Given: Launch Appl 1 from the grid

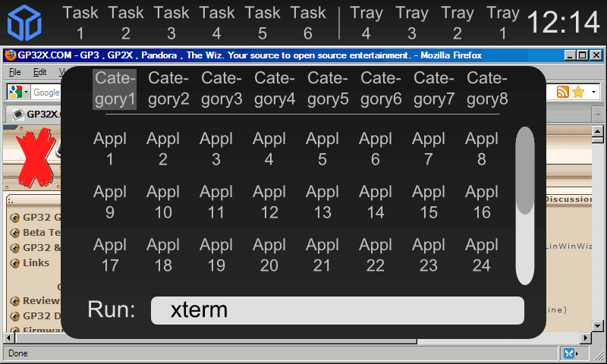Looking at the screenshot, I should [x=110, y=149].
